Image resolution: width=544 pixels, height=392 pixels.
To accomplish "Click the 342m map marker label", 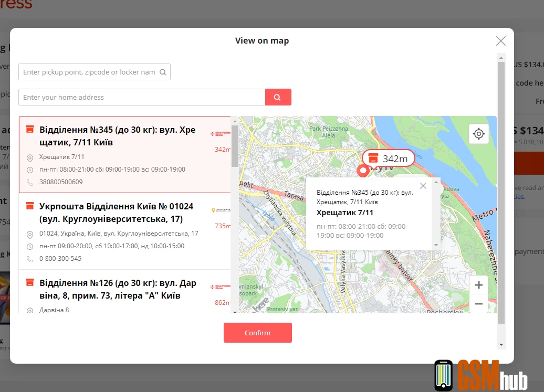I will (388, 158).
